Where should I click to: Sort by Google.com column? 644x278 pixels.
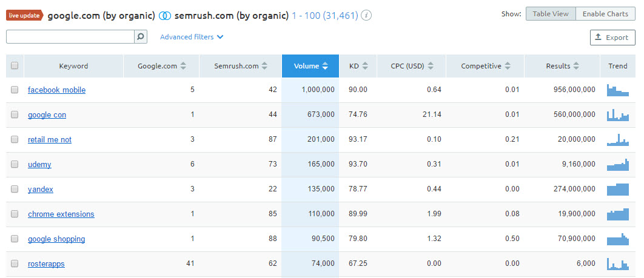[161, 66]
